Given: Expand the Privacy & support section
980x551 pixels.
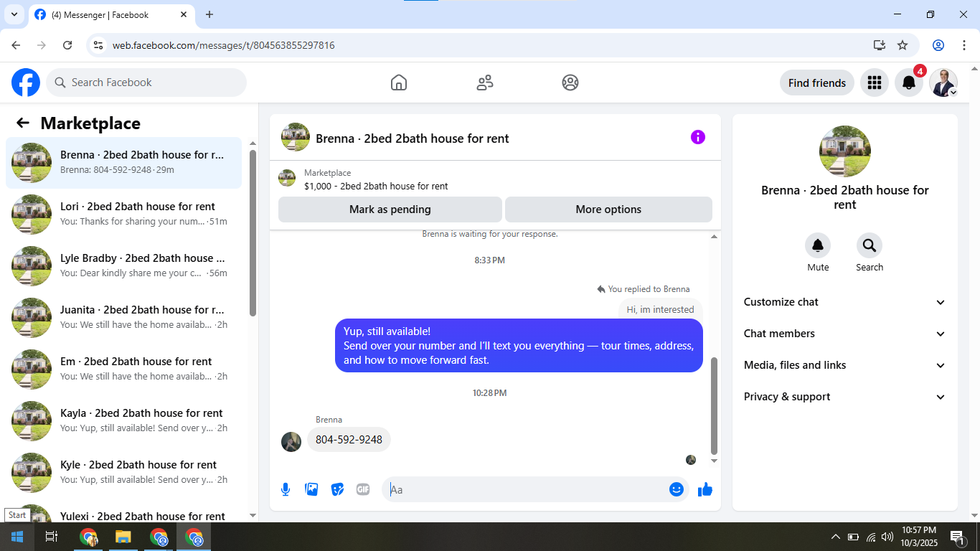Looking at the screenshot, I should (x=845, y=397).
